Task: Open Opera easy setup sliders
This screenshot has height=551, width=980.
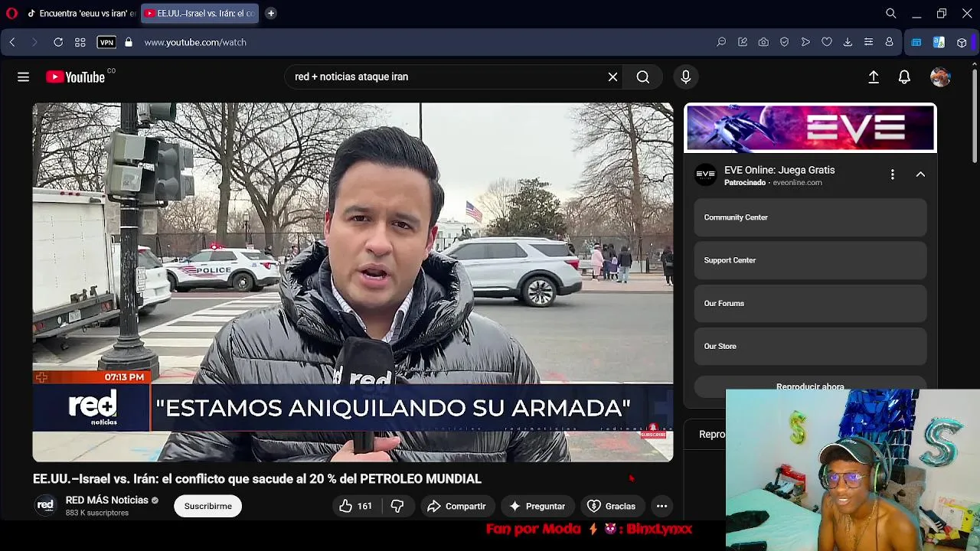Action: (868, 42)
